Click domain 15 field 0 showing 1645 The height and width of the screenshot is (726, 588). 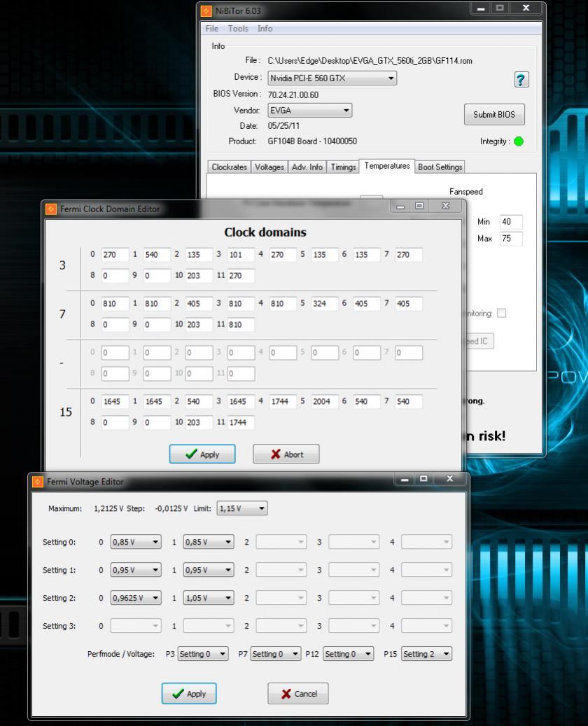click(x=115, y=401)
